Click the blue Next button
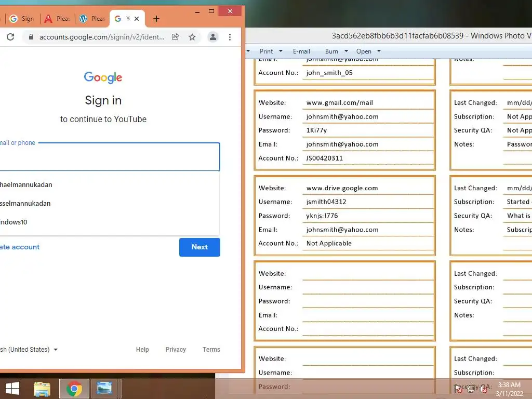 point(199,247)
